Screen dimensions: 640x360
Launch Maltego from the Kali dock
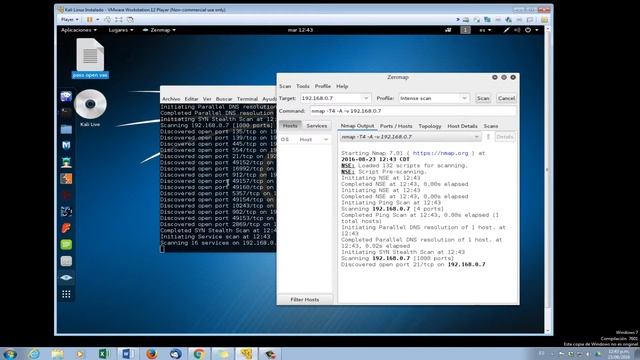pyautogui.click(x=66, y=145)
